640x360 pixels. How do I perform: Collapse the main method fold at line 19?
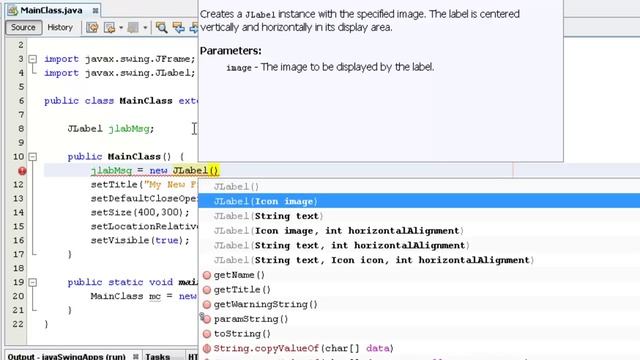tap(33, 282)
